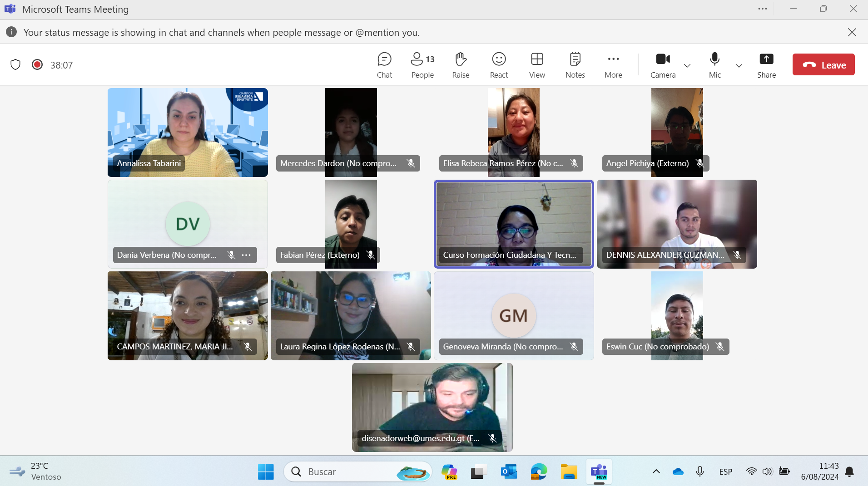Open Dania Verbena's tile options menu

coord(246,255)
